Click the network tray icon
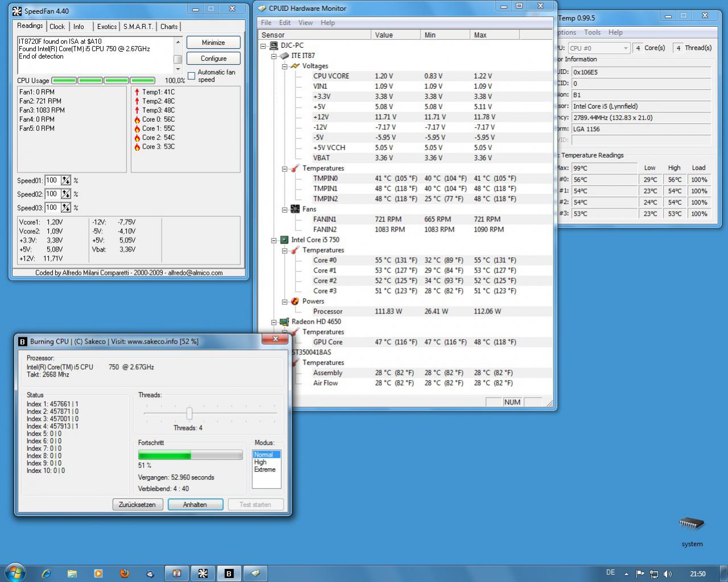Screen dimensions: 728x582 [x=654, y=573]
